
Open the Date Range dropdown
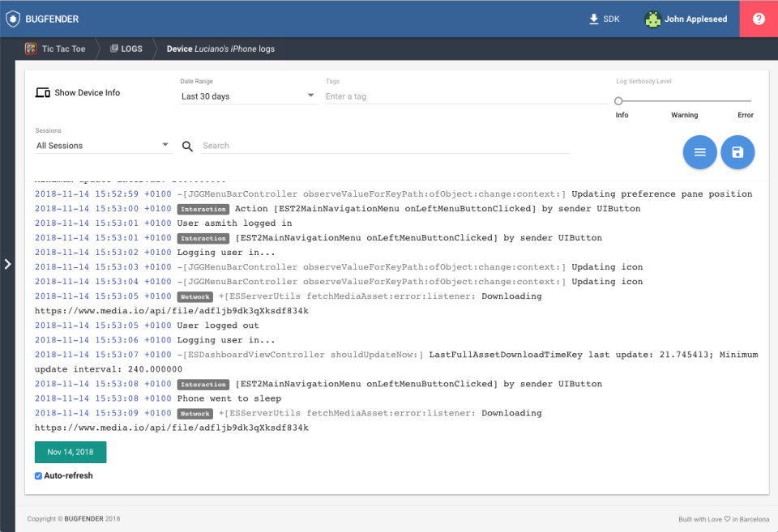pyautogui.click(x=247, y=95)
